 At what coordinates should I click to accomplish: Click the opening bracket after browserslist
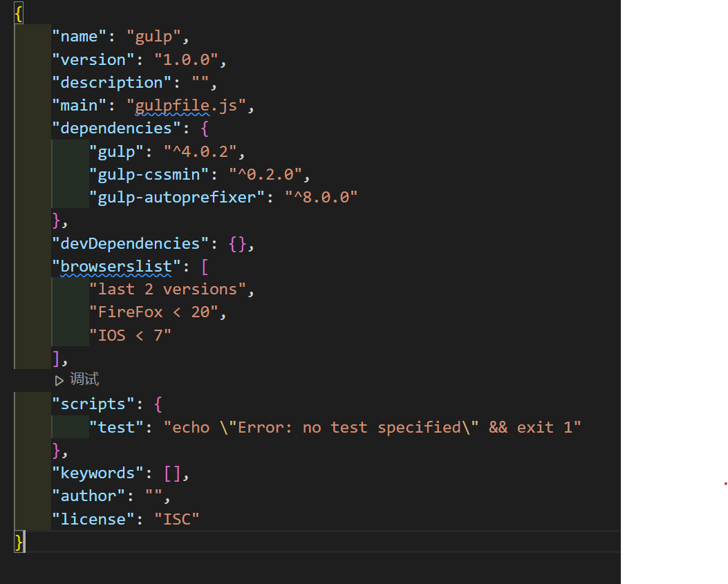pos(205,267)
